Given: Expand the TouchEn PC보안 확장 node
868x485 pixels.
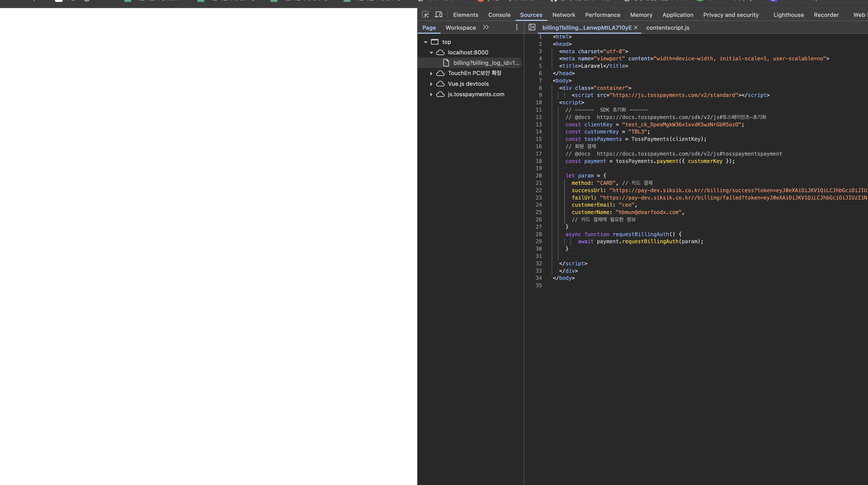Looking at the screenshot, I should coord(431,74).
